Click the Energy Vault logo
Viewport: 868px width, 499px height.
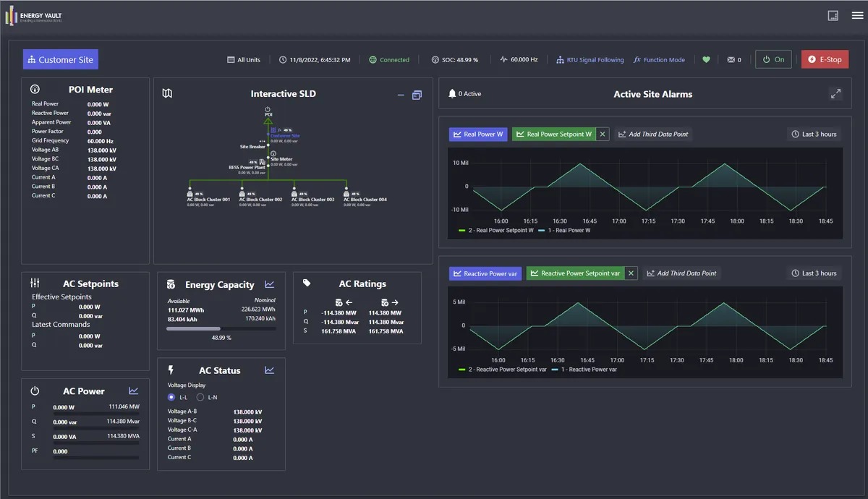pos(34,15)
